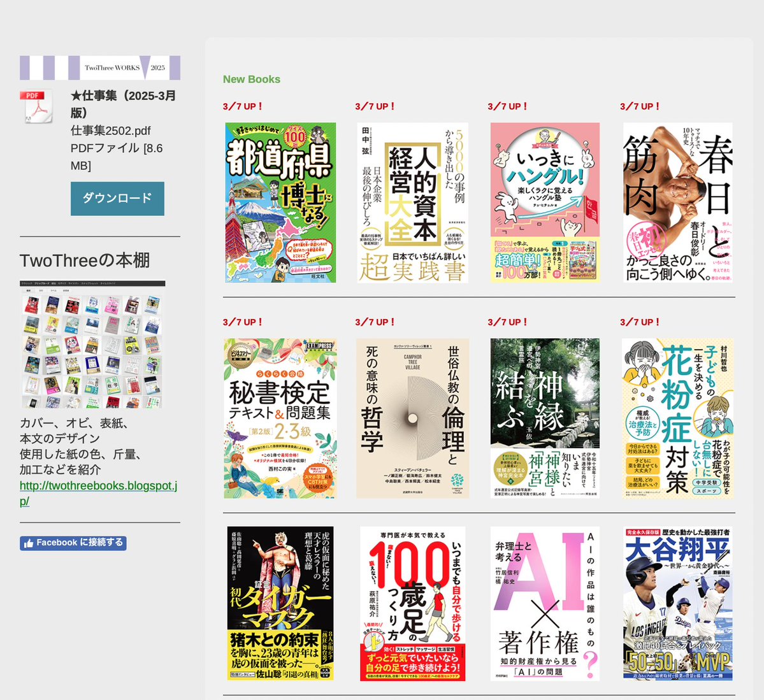This screenshot has width=764, height=700.
Task: Click the PDF file icon
Action: (36, 106)
